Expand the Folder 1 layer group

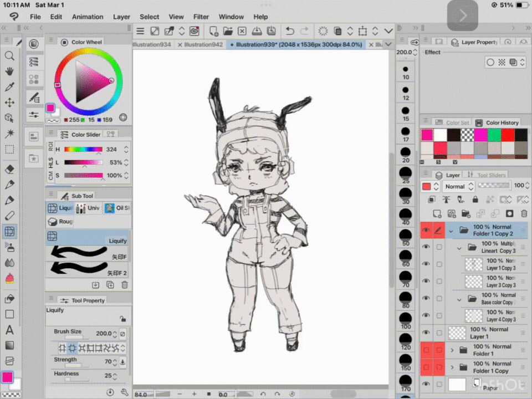[x=452, y=349]
